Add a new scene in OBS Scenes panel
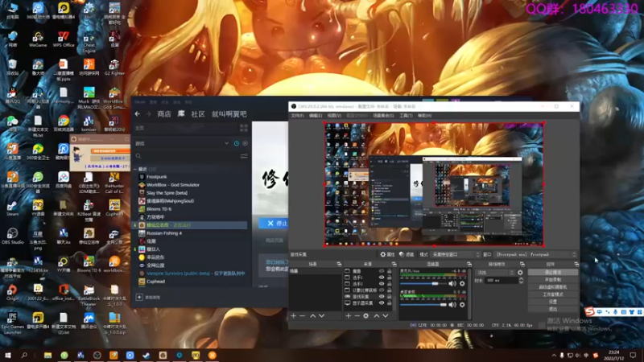The height and width of the screenshot is (362, 644). coord(293,316)
